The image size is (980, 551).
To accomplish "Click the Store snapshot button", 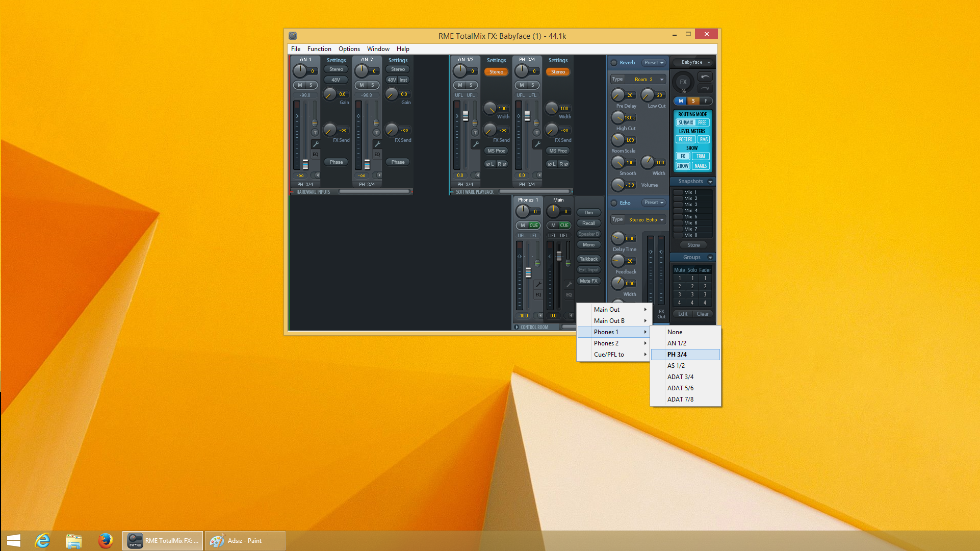I will pyautogui.click(x=693, y=245).
